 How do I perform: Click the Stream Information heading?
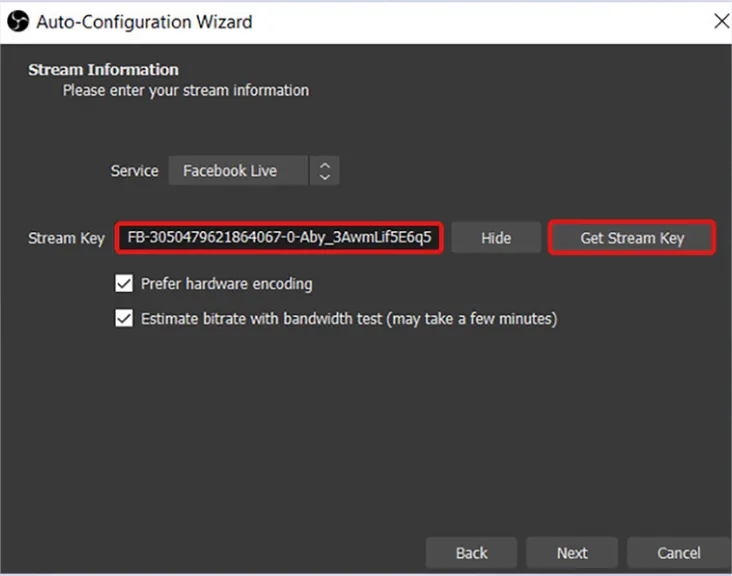(103, 70)
